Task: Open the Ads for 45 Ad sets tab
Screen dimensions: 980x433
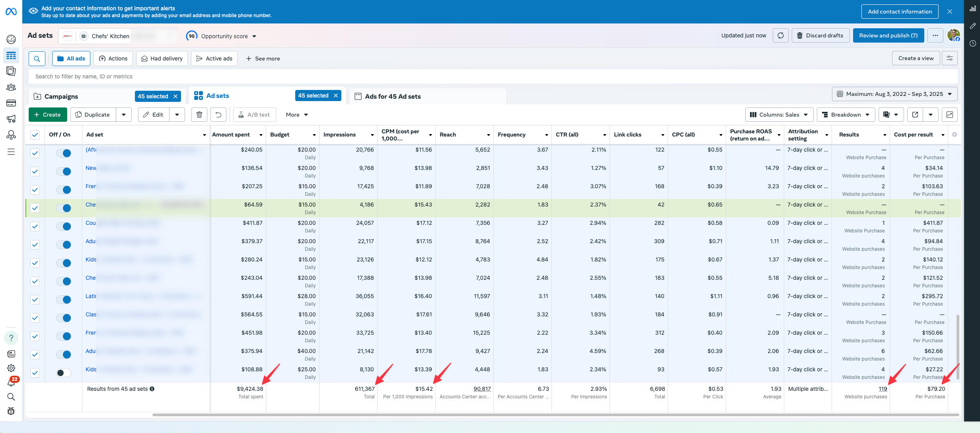Action: (x=392, y=96)
